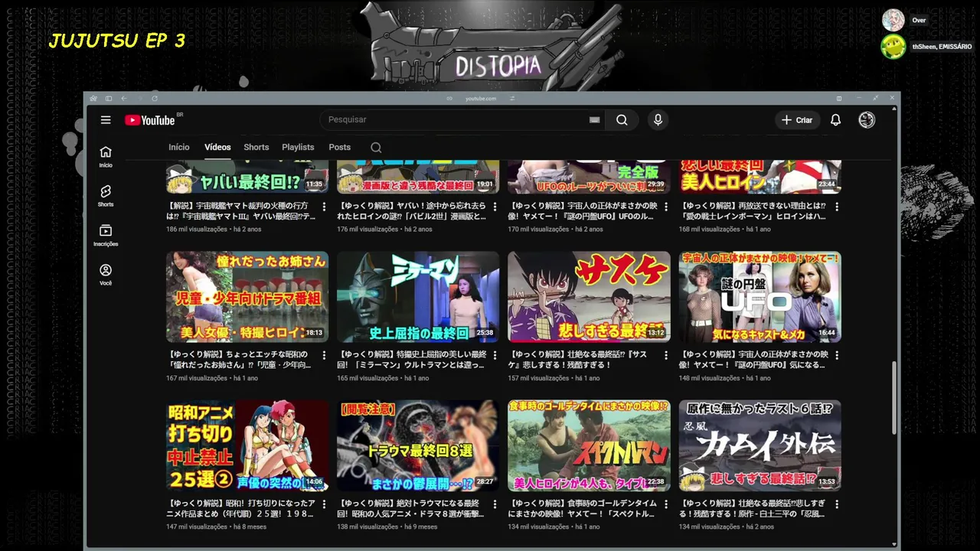Open the account avatar menu
This screenshot has height=551, width=980.
[867, 120]
